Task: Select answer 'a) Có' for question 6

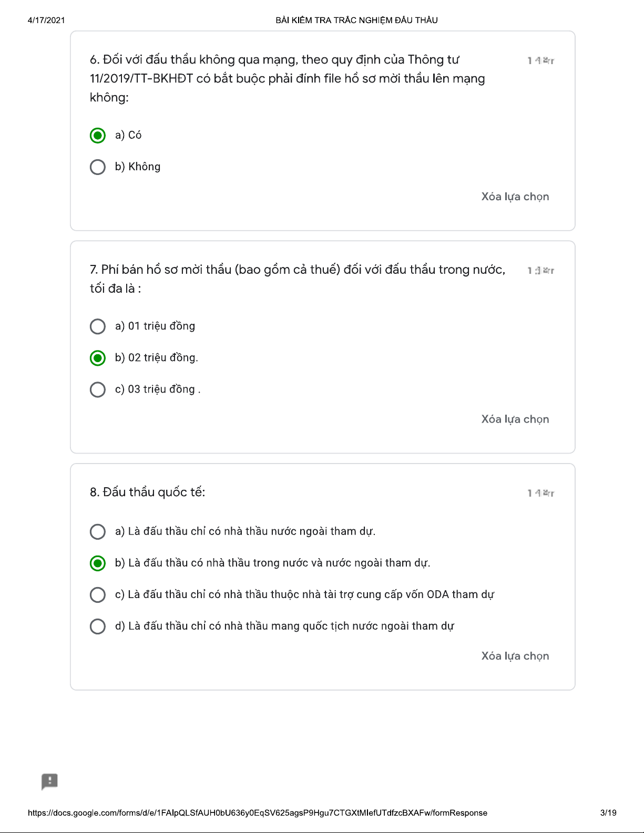Action: click(98, 136)
